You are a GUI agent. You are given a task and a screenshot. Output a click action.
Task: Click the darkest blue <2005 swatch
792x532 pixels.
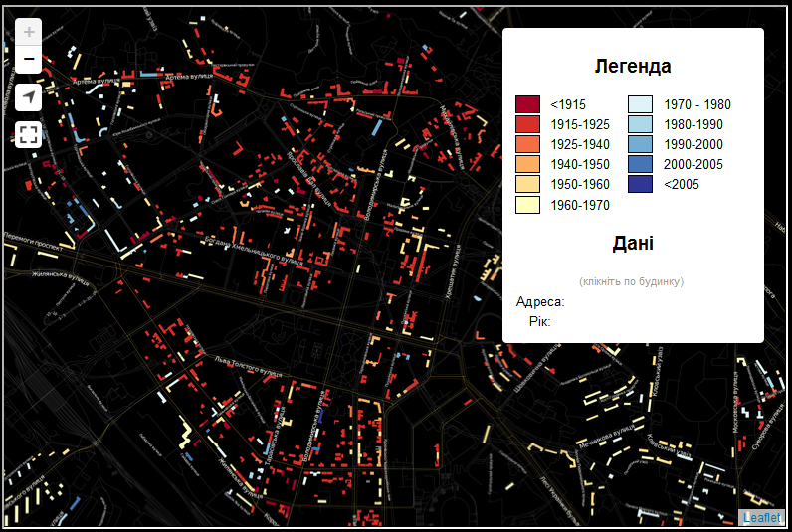(x=641, y=184)
